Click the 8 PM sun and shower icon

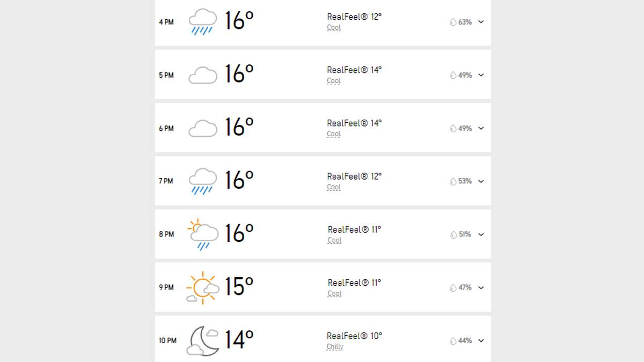tap(203, 234)
